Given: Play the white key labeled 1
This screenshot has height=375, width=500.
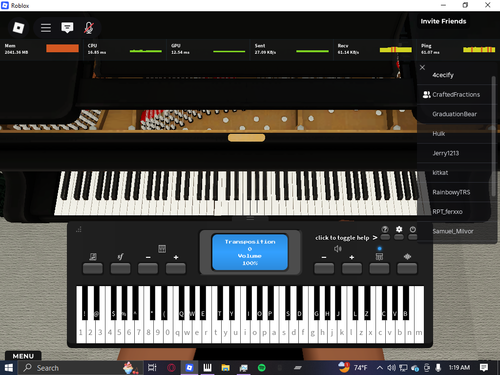Looking at the screenshot, I should [x=80, y=332].
